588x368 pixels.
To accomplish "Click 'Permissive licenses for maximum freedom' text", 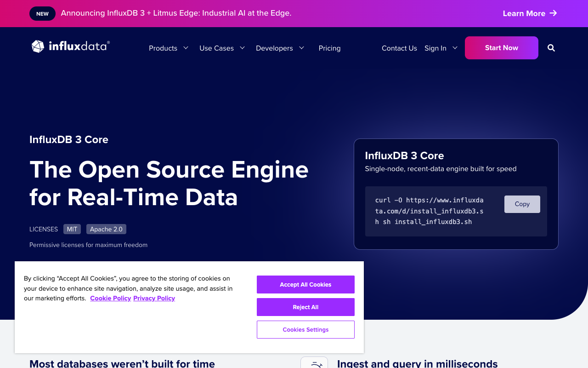I will tap(88, 245).
